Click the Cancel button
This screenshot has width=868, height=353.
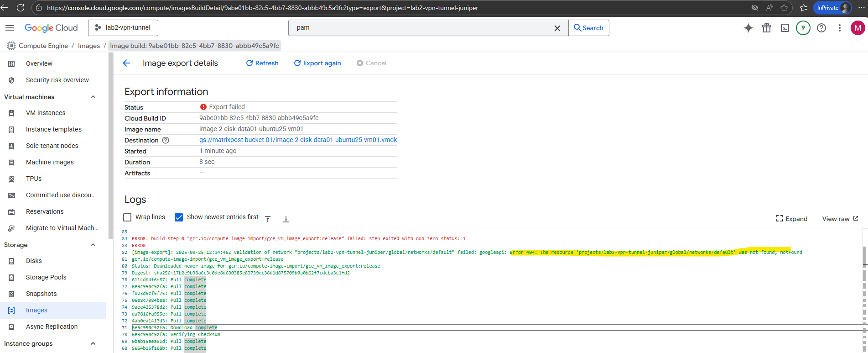(372, 63)
